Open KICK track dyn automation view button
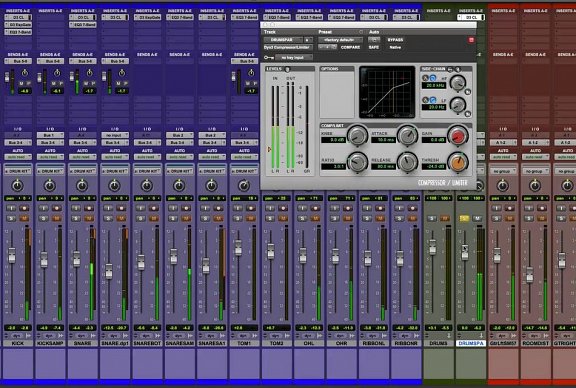 tap(17, 336)
